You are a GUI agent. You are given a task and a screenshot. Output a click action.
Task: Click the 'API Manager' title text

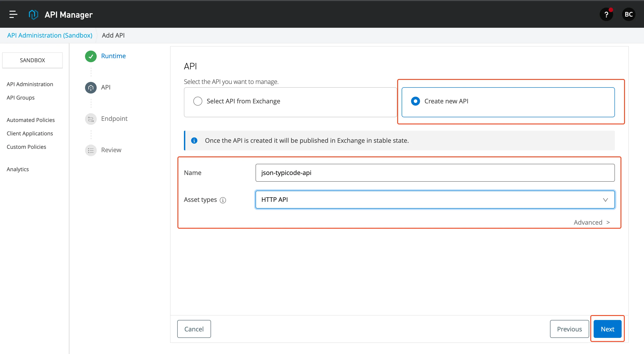pyautogui.click(x=68, y=15)
